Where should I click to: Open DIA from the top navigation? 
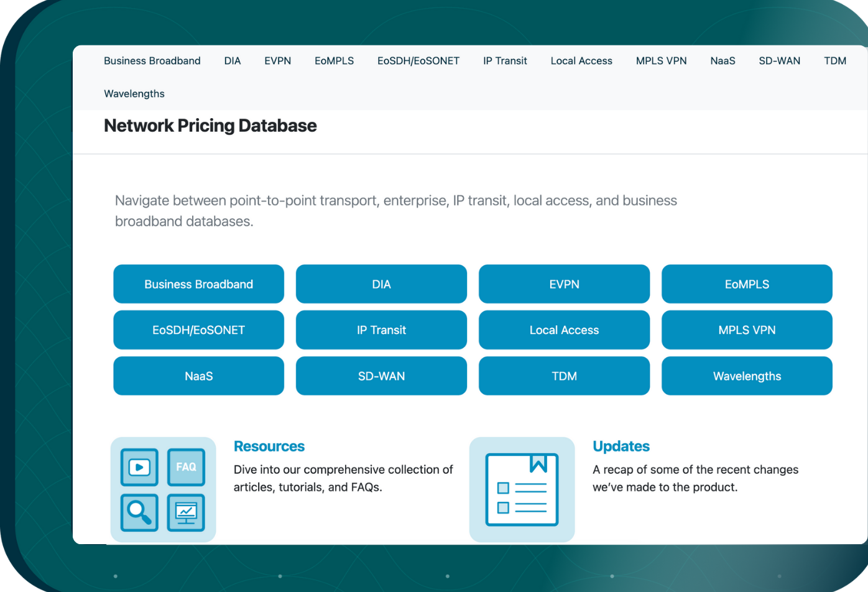tap(233, 60)
